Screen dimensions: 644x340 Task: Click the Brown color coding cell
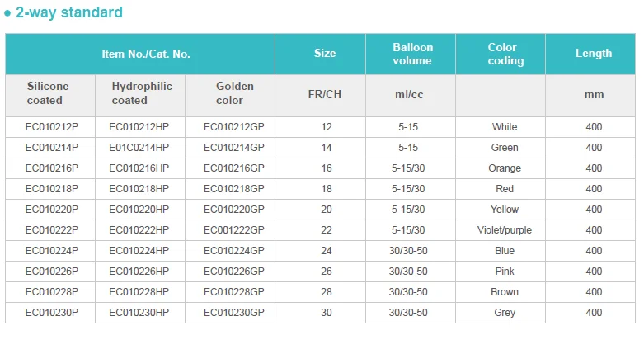pos(505,292)
